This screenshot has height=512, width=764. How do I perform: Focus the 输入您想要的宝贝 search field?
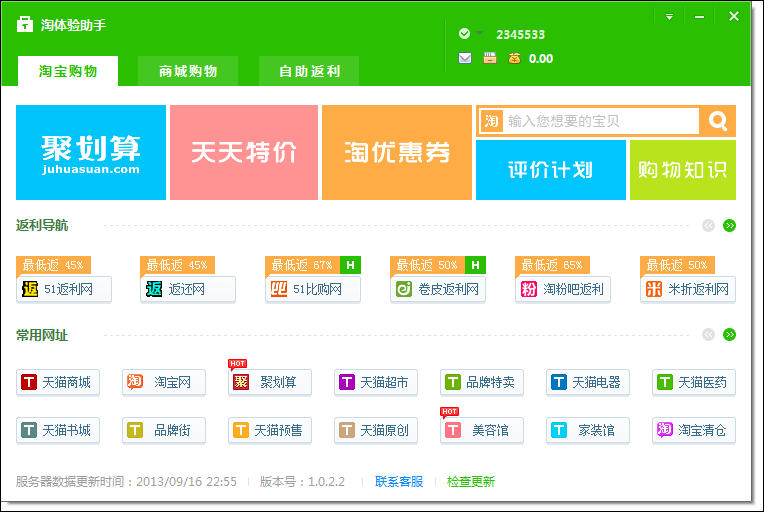point(602,121)
